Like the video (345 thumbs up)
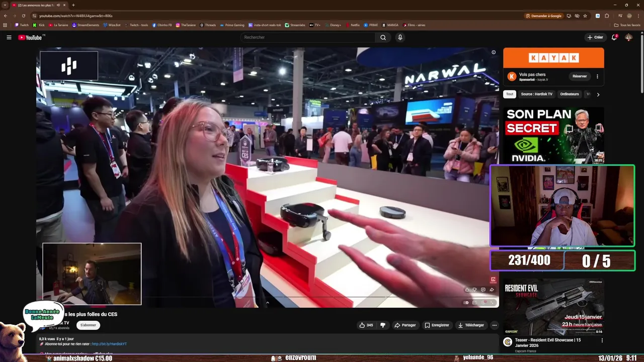This screenshot has width=644, height=362. pos(366,325)
